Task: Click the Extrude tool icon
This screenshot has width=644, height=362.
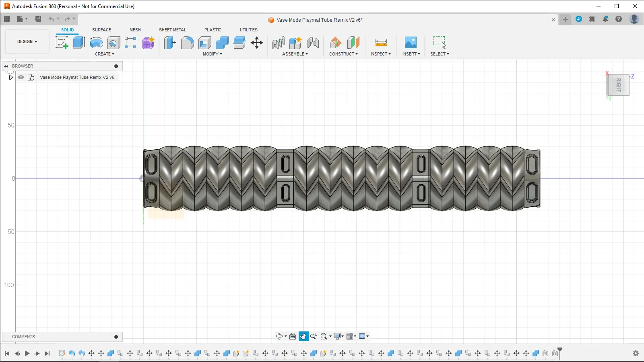Action: tap(79, 43)
